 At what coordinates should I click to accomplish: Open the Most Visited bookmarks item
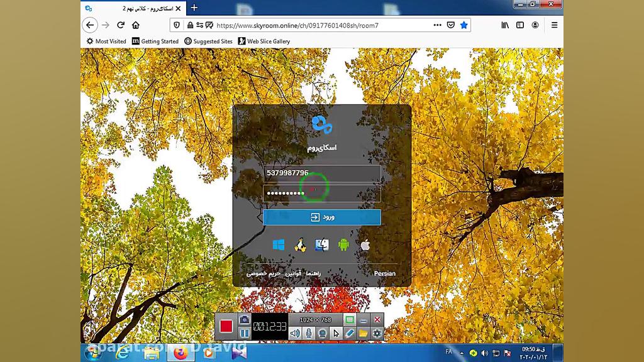106,41
